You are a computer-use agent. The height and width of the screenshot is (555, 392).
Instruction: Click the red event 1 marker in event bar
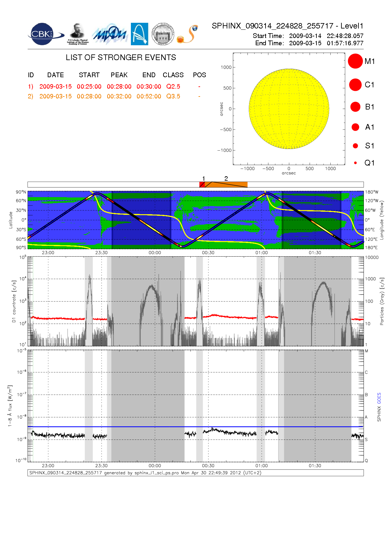pos(202,184)
